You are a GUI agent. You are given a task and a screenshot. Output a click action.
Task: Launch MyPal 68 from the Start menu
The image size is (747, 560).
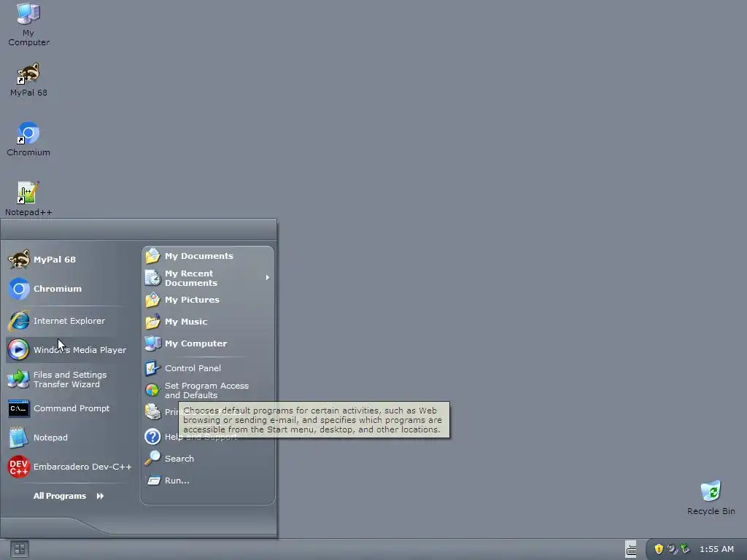point(66,260)
